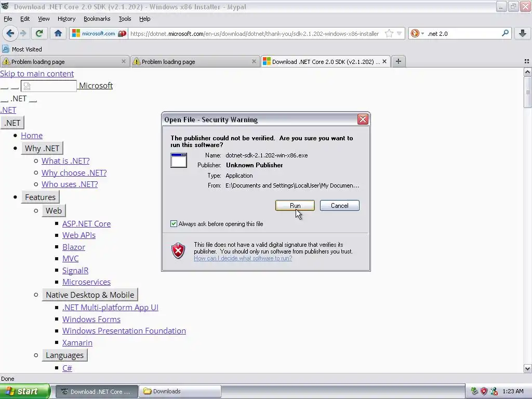Click the blue .NET link

coord(8,110)
